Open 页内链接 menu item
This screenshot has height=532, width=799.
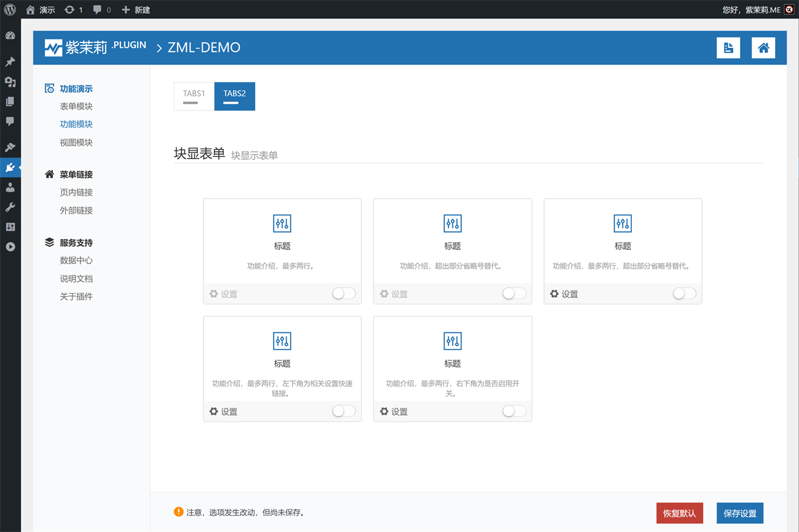(x=76, y=192)
